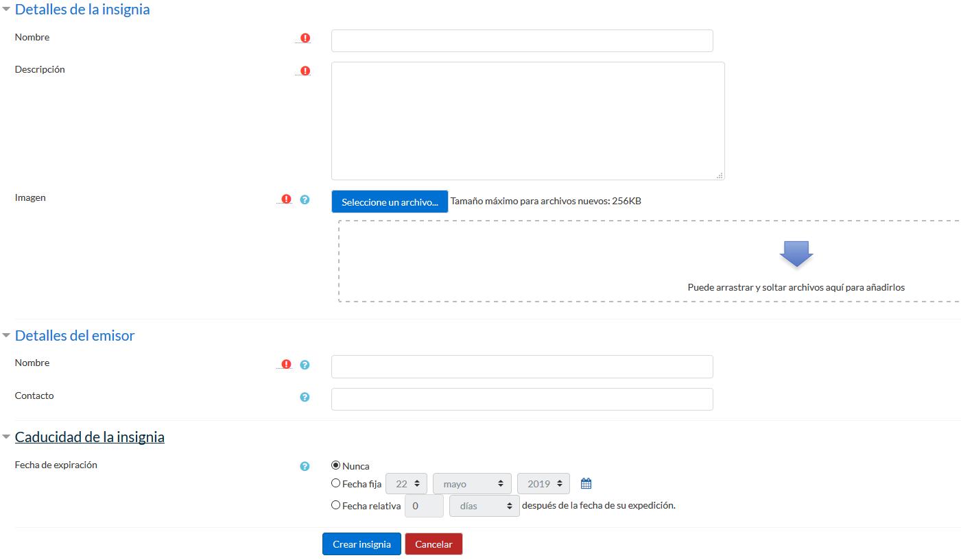Click the 'Imagen' label
961x560 pixels.
[30, 197]
